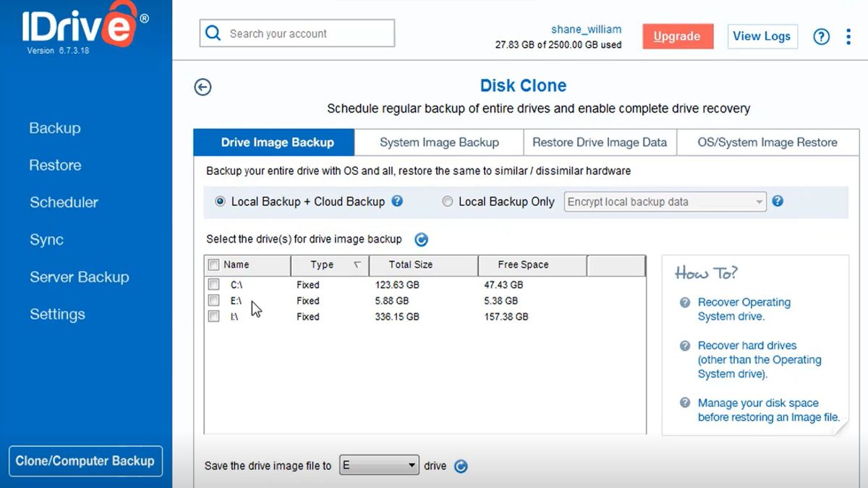This screenshot has height=488, width=868.
Task: Click the Type column sort arrow
Action: [357, 265]
